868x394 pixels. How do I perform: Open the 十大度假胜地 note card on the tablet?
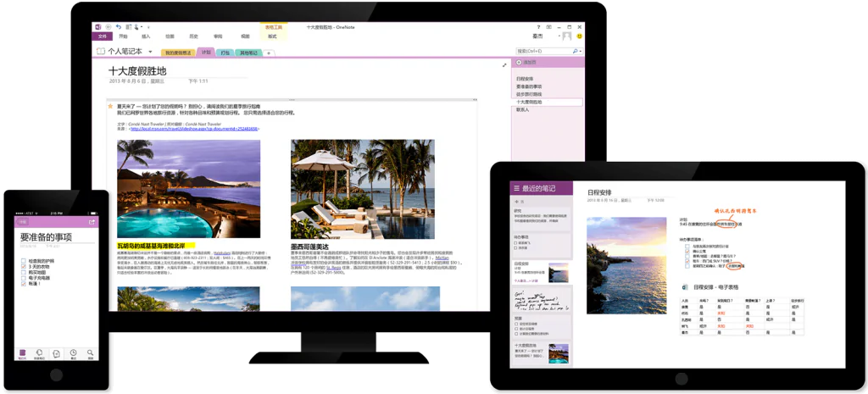tap(542, 353)
